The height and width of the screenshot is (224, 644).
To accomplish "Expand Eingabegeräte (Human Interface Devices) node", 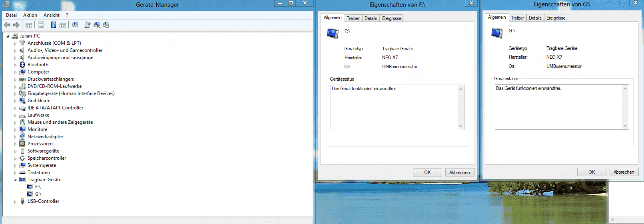I will point(16,94).
